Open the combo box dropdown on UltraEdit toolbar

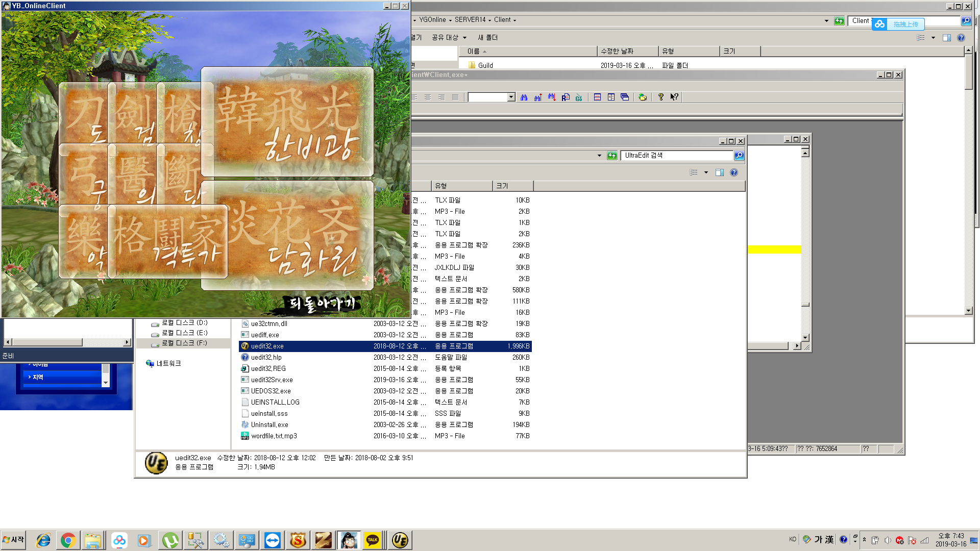point(511,97)
